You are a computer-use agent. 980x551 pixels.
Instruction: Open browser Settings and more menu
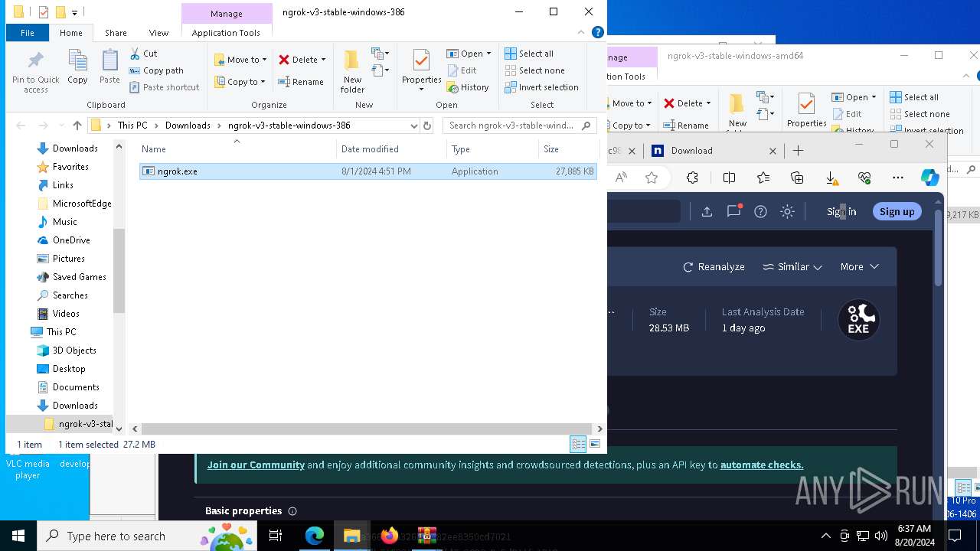click(x=898, y=178)
